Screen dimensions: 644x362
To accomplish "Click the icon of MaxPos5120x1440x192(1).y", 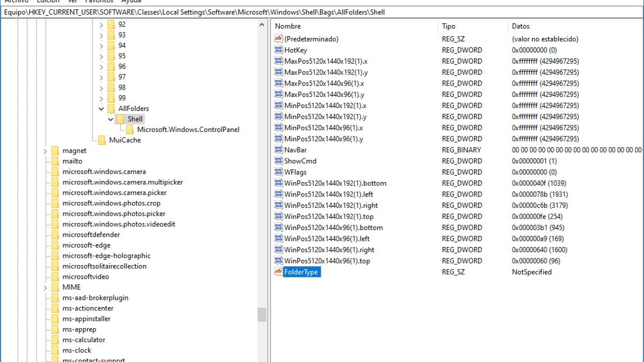I will [278, 72].
